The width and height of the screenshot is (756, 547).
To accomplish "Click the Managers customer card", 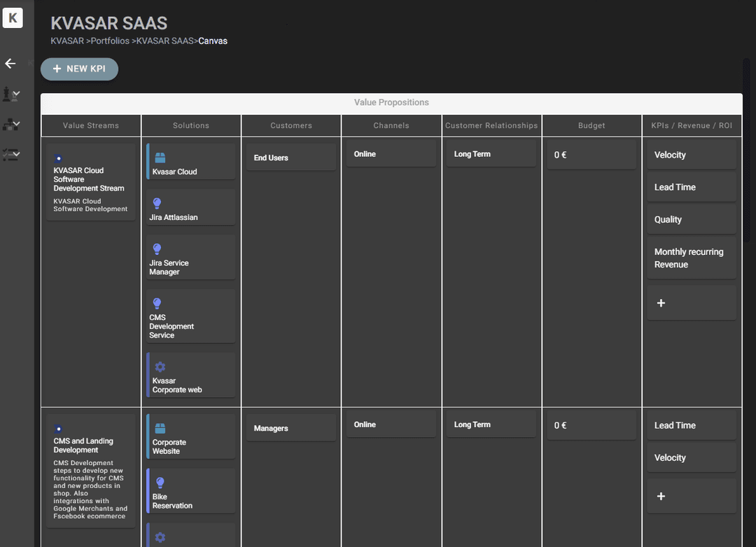I will coord(290,428).
